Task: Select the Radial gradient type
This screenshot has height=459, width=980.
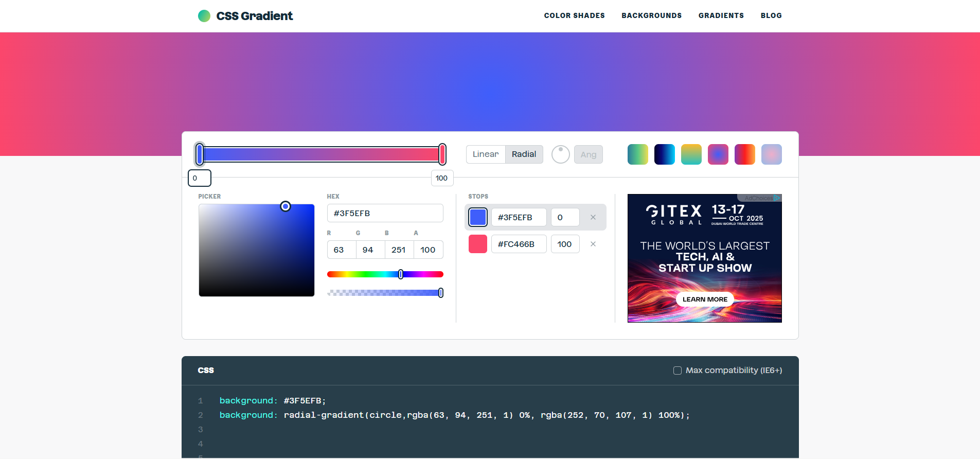Action: pos(524,154)
